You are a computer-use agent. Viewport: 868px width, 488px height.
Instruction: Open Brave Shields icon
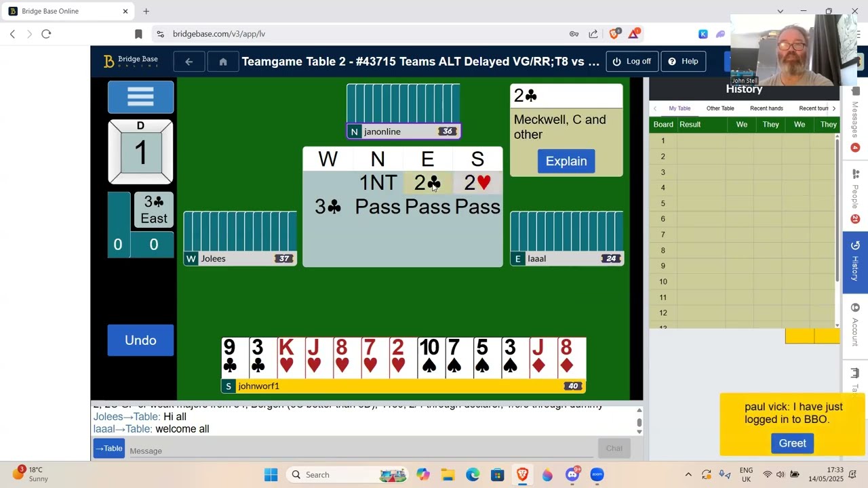[614, 34]
